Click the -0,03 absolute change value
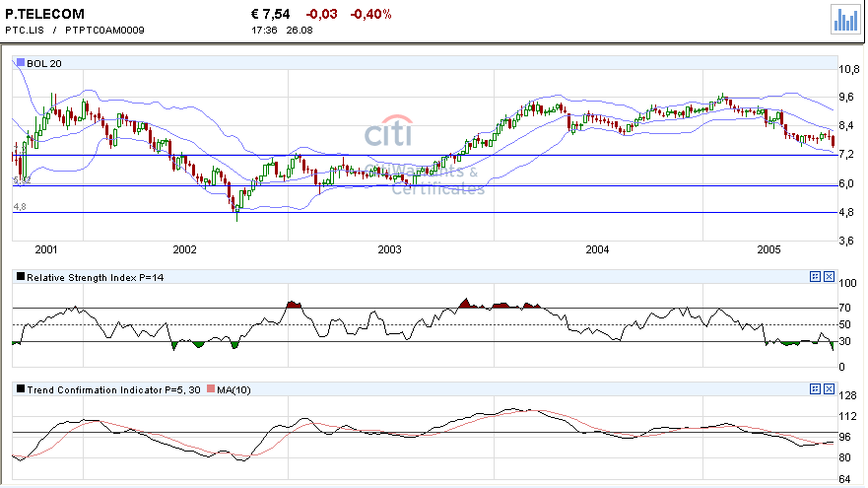 coord(321,15)
